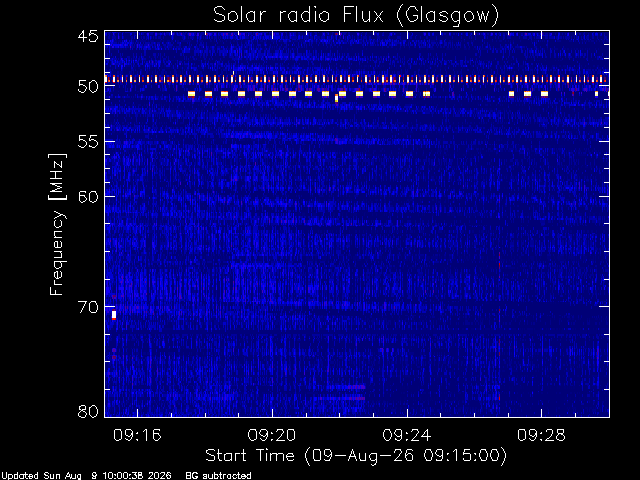Click the white burst near 70 MHz

pyautogui.click(x=114, y=315)
